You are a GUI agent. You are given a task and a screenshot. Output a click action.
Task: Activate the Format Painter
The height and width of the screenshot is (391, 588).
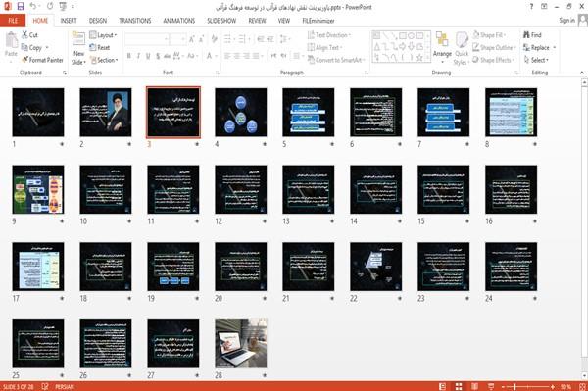[x=42, y=60]
